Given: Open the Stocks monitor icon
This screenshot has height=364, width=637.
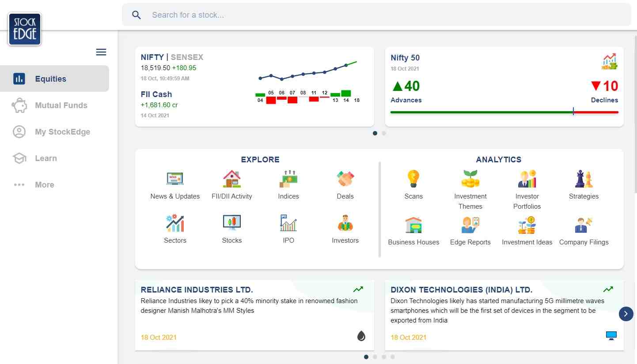Looking at the screenshot, I should pyautogui.click(x=232, y=223).
